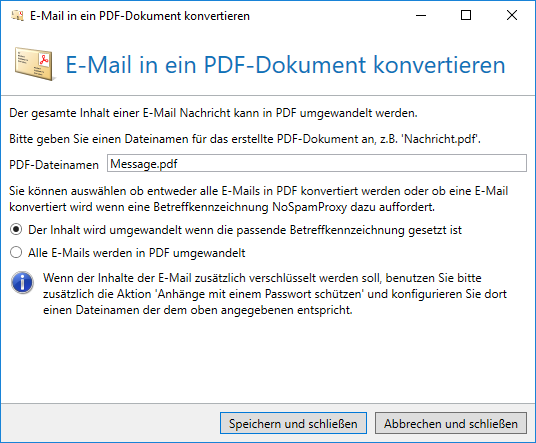Click the large envelope PDF icon
This screenshot has width=536, height=443.
(35, 64)
